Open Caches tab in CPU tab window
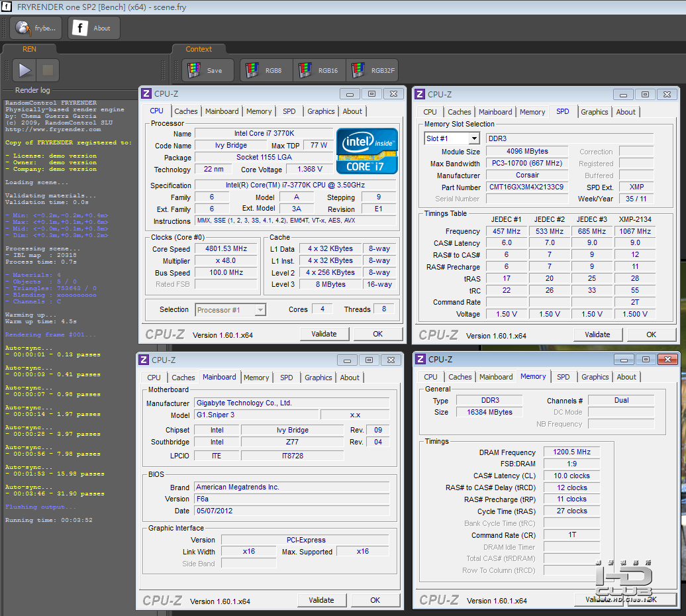 pyautogui.click(x=186, y=111)
